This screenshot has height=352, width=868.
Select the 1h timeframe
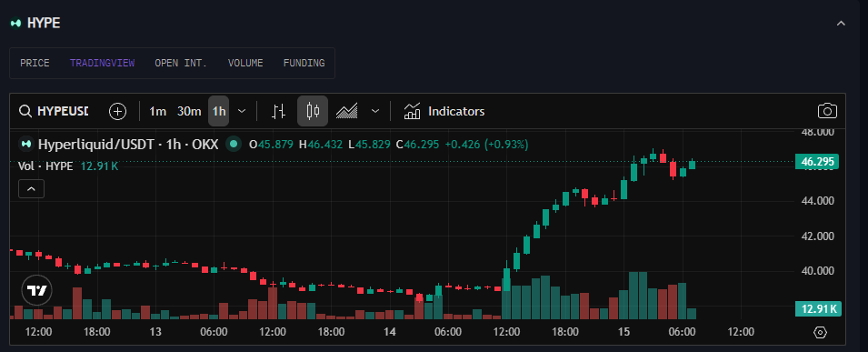[x=219, y=111]
